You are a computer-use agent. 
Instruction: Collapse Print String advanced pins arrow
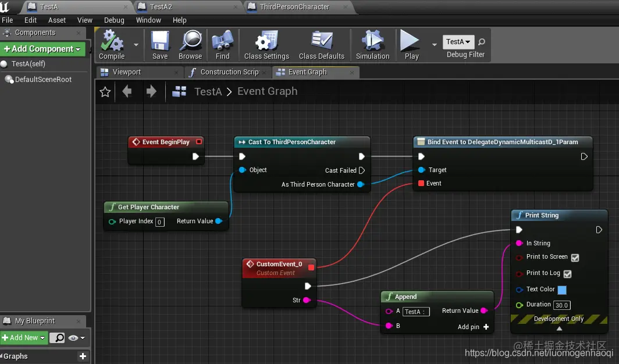pos(559,328)
